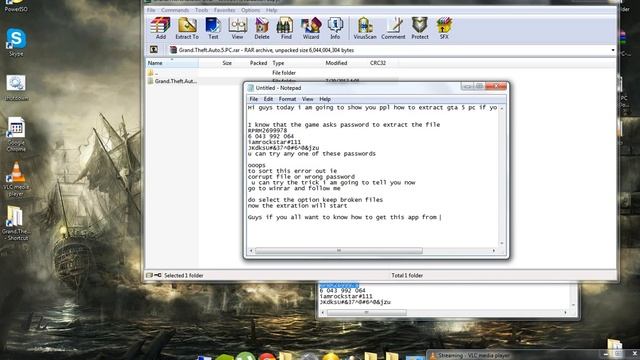Click 'Selected 1 folder' status bar text
The width and height of the screenshot is (640, 360).
[184, 276]
